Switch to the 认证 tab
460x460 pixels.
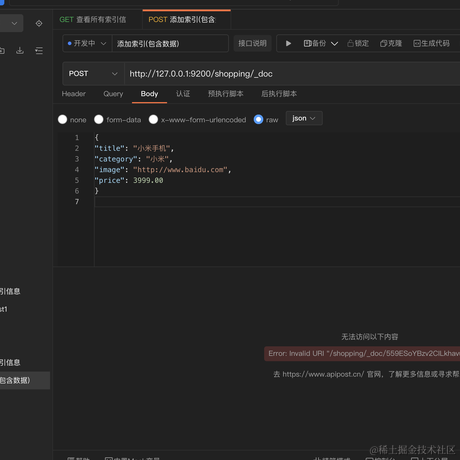(183, 94)
